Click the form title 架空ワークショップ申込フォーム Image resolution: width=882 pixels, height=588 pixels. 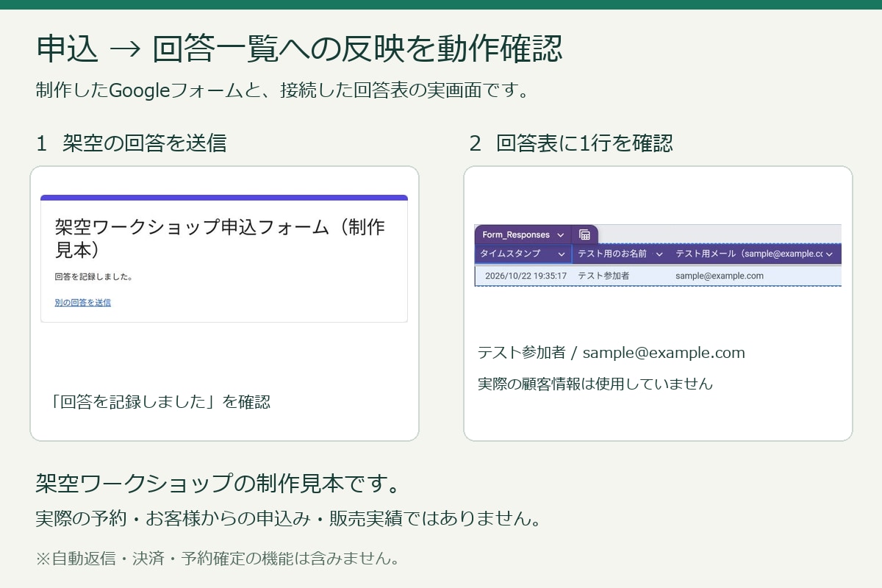(220, 238)
